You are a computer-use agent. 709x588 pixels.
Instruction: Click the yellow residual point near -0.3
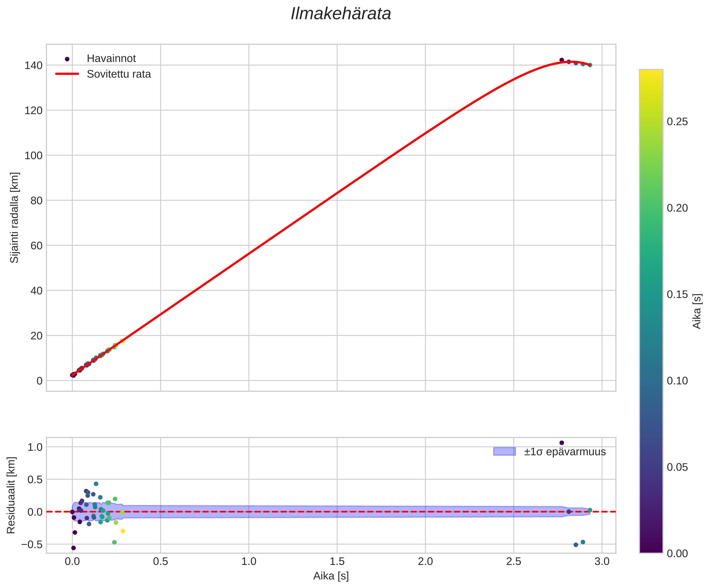(x=123, y=531)
